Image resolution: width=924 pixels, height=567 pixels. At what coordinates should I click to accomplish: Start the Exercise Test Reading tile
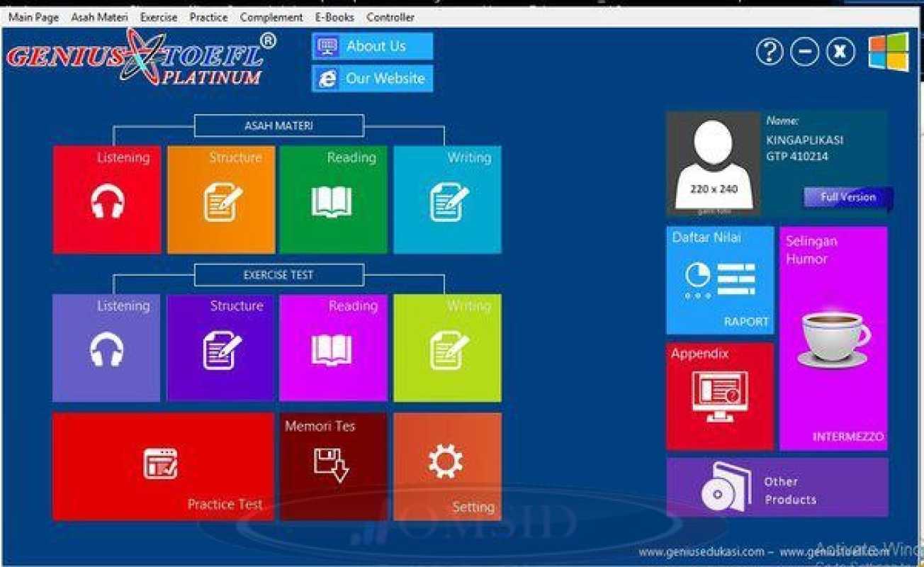pyautogui.click(x=333, y=348)
